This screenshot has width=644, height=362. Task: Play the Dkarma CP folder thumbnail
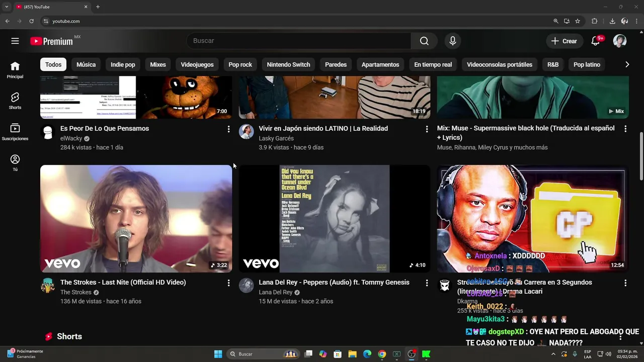pyautogui.click(x=533, y=219)
